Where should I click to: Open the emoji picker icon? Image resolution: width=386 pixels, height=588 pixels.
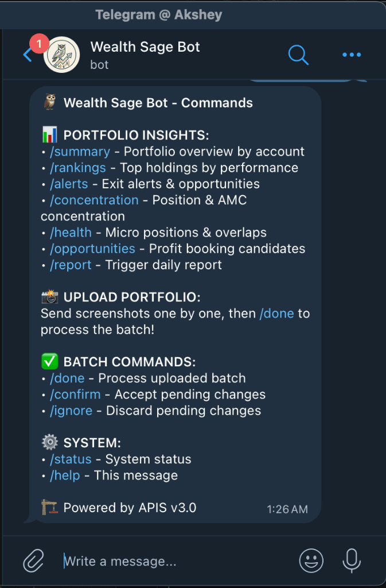[x=311, y=561]
